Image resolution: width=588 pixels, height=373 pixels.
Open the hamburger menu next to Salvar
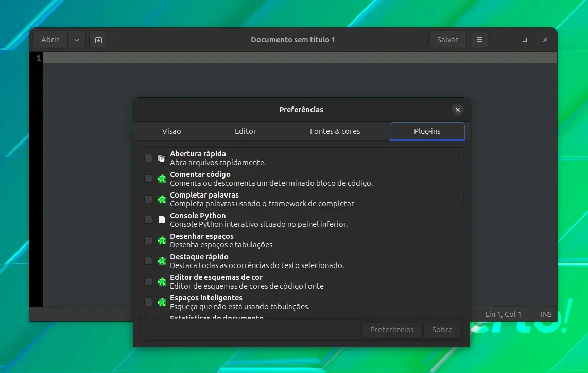[x=479, y=40]
